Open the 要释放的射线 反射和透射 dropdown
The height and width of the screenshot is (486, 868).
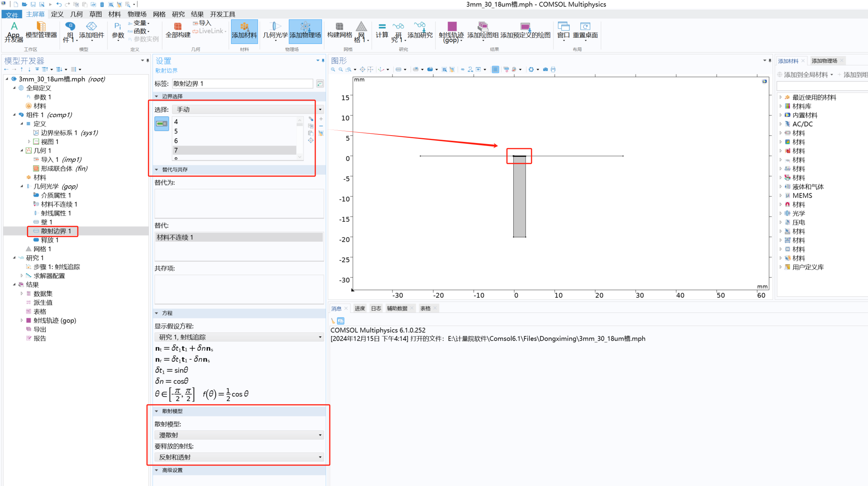(x=239, y=457)
